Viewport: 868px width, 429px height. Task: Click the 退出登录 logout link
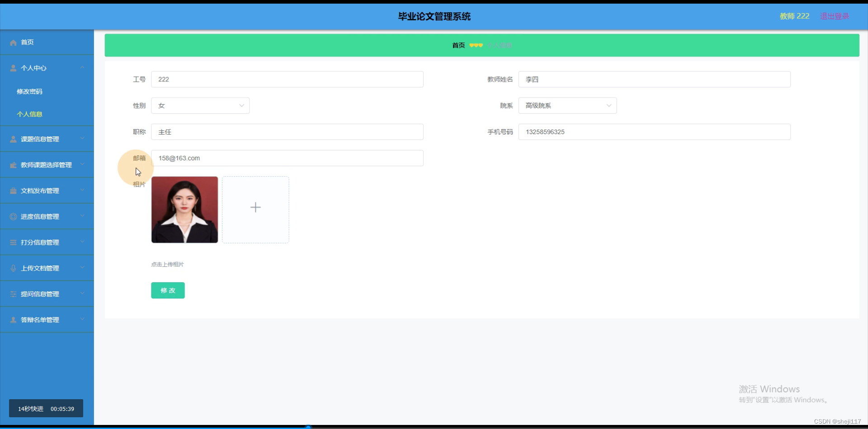(x=835, y=16)
